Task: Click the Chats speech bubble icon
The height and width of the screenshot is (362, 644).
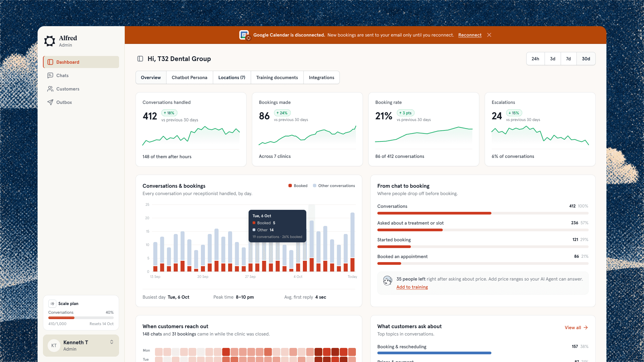Action: click(50, 75)
